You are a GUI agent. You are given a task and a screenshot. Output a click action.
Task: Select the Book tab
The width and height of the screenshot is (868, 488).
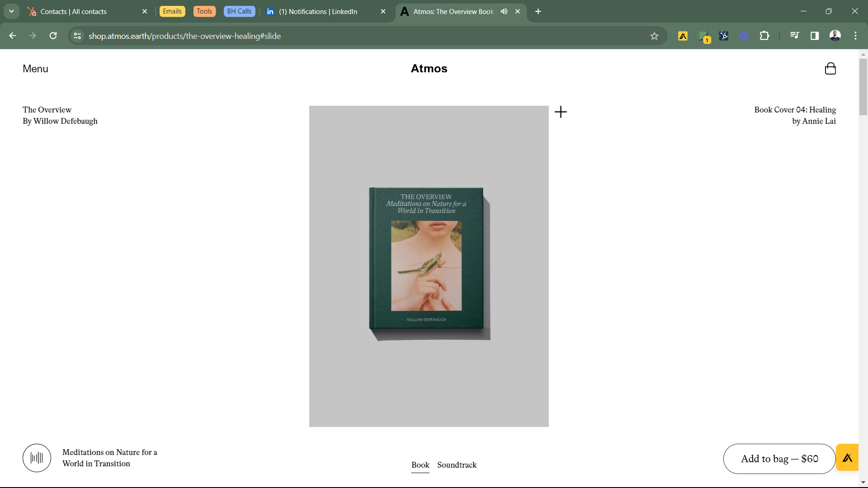click(x=420, y=465)
